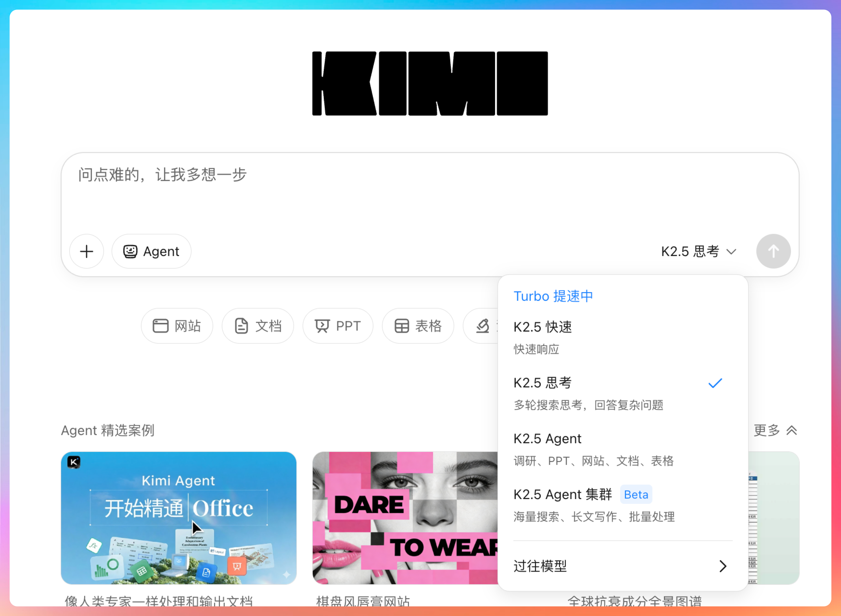Choose the K2.5 Agent model option
Viewport: 841px width, 616px height.
pyautogui.click(x=547, y=439)
